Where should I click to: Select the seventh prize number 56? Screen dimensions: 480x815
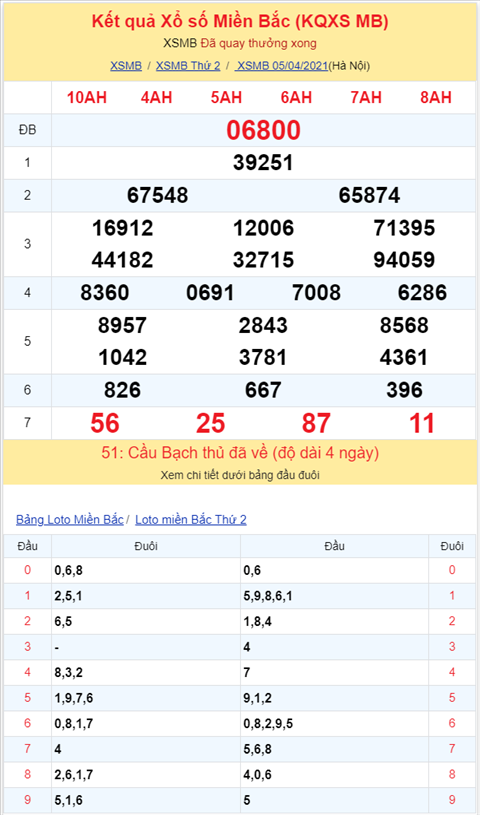click(x=105, y=423)
